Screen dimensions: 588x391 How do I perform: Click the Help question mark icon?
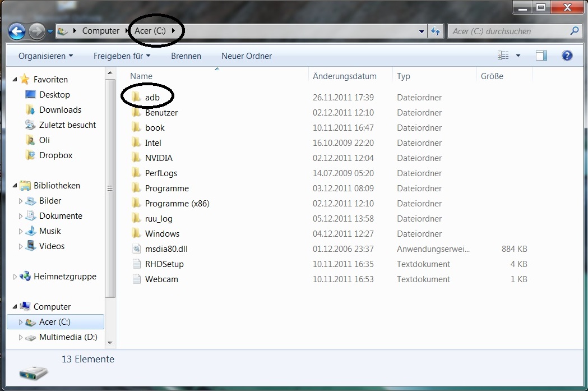[567, 56]
